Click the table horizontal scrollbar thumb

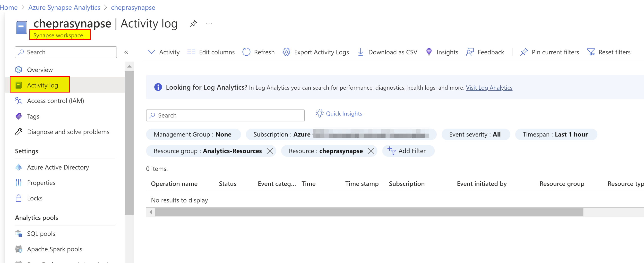pos(369,212)
